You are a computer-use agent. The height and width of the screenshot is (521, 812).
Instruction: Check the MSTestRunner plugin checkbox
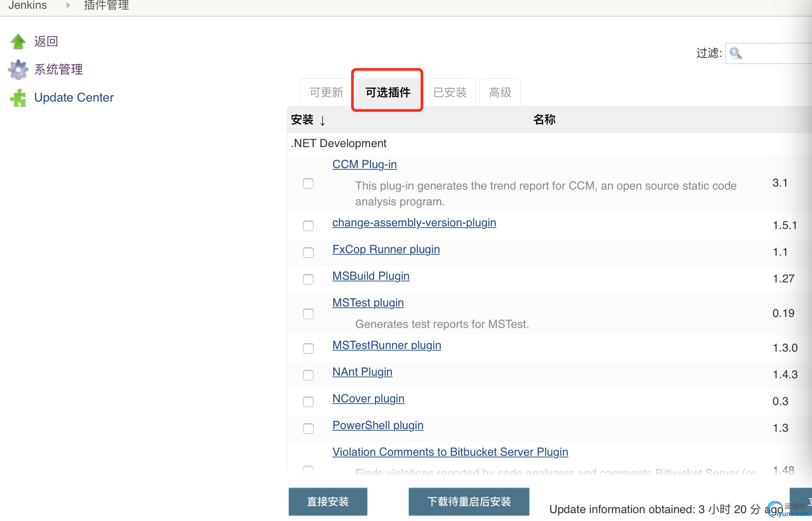[308, 349]
